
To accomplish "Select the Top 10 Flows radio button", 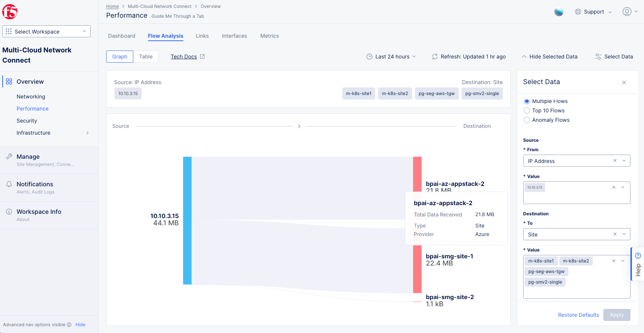I will click(527, 110).
